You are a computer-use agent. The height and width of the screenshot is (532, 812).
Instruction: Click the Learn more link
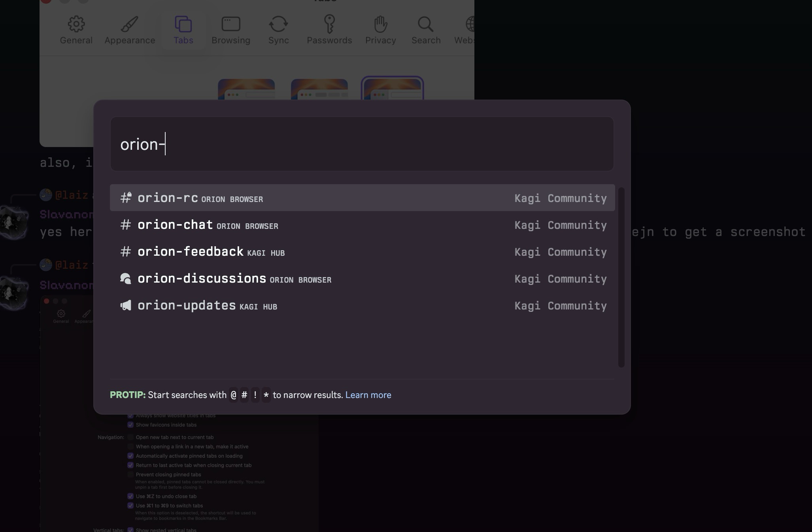[x=368, y=395]
